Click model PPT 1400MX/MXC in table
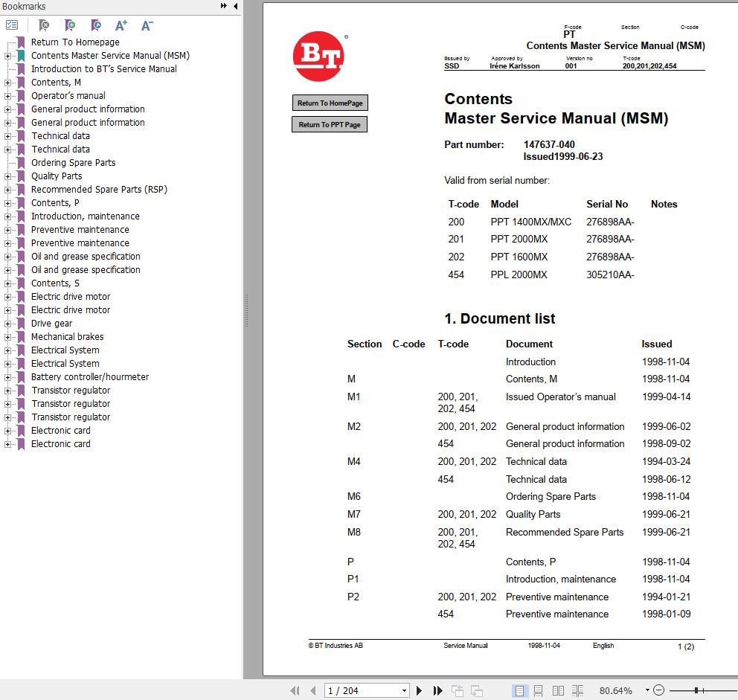738x700 pixels. (531, 222)
